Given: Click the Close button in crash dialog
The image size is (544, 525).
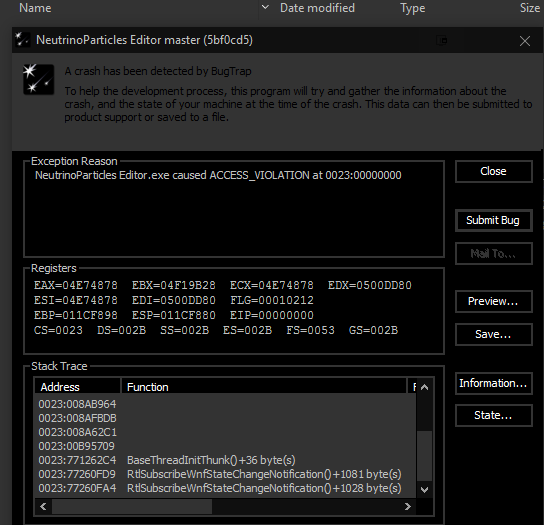Looking at the screenshot, I should click(x=493, y=171).
